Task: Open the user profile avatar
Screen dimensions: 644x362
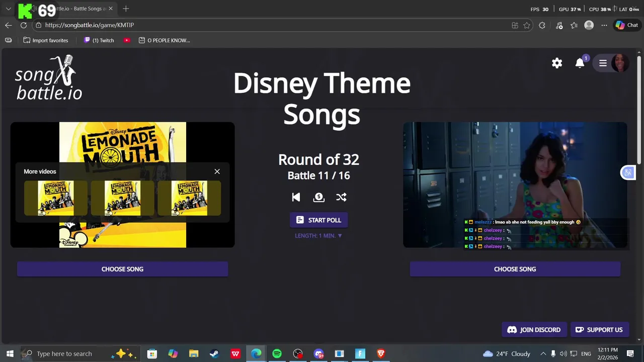Action: 620,63
